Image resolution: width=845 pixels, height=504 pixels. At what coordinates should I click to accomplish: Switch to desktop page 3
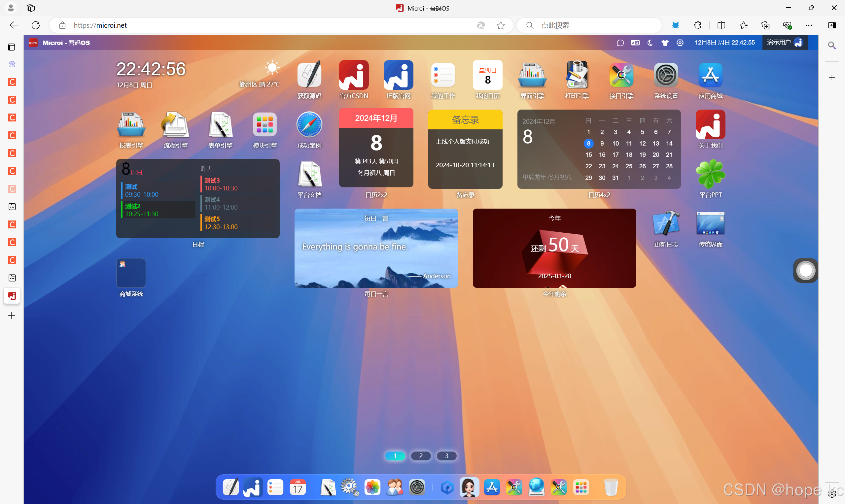[x=446, y=456]
